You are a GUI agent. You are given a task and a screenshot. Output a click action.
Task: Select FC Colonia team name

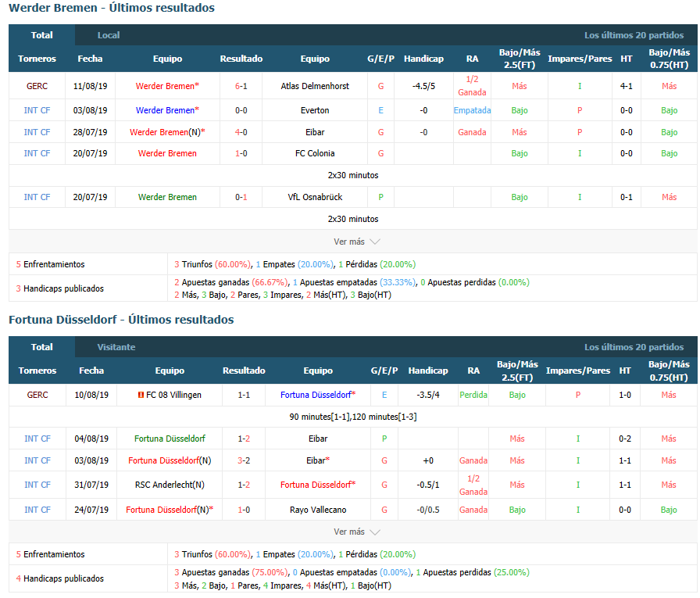315,153
